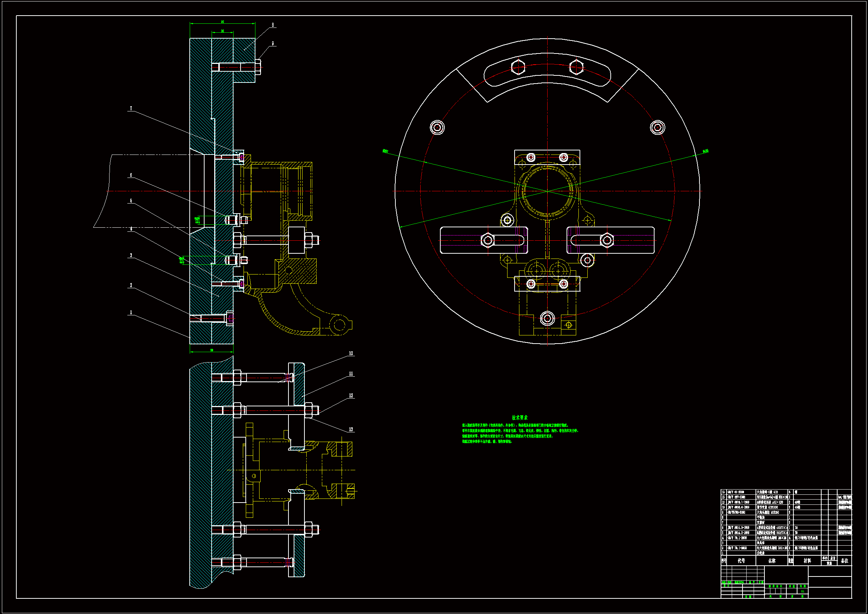This screenshot has height=614, width=868.
Task: Select bolt on right clamp plate slot
Action: pyautogui.click(x=607, y=240)
